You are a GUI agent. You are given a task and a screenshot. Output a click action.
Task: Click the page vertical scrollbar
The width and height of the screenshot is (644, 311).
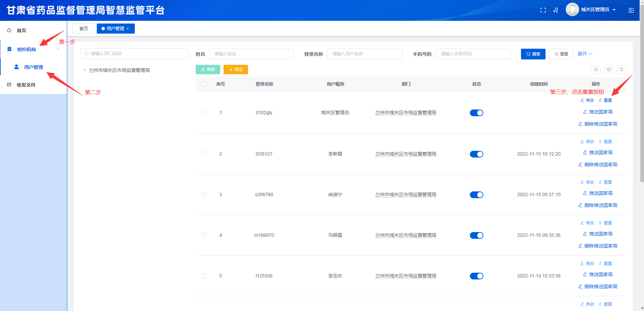642,94
